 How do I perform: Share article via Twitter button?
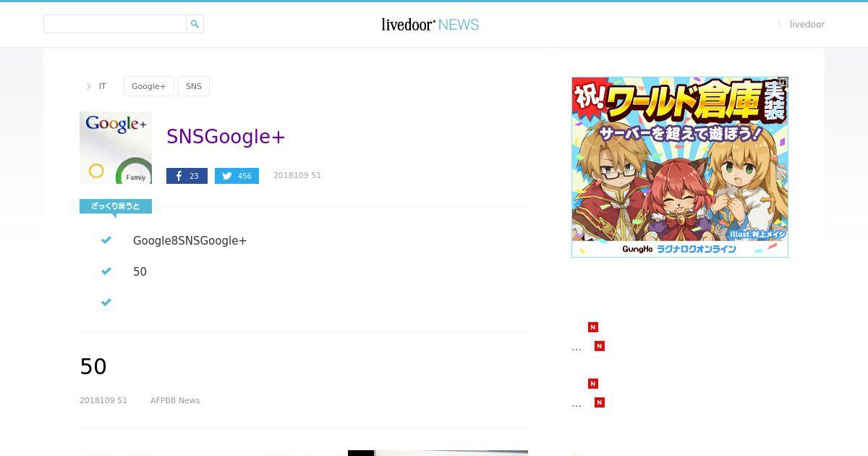click(x=237, y=176)
